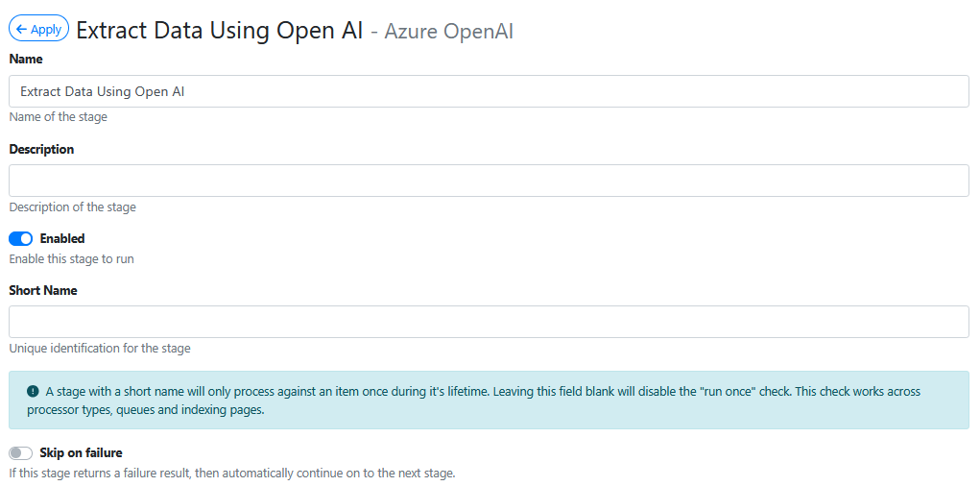Screen dimensions: 980x486
Task: Click the back arrow icon in Apply
Action: (x=21, y=29)
